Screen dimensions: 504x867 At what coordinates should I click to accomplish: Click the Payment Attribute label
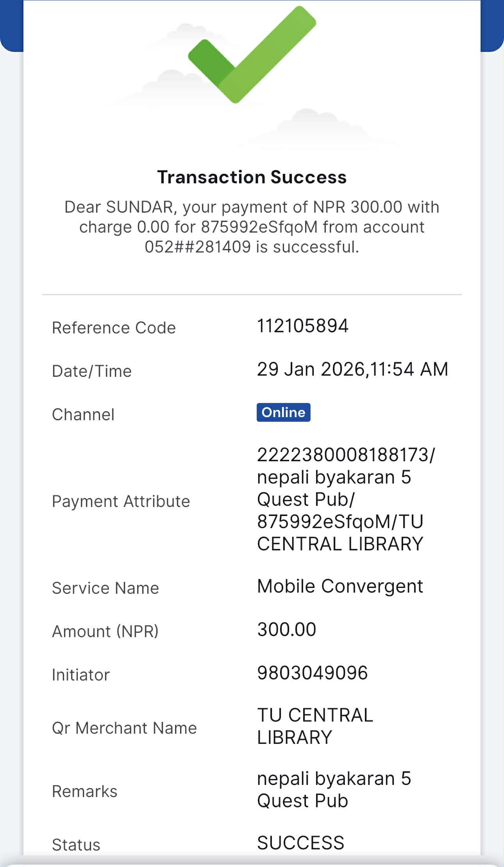pyautogui.click(x=121, y=502)
